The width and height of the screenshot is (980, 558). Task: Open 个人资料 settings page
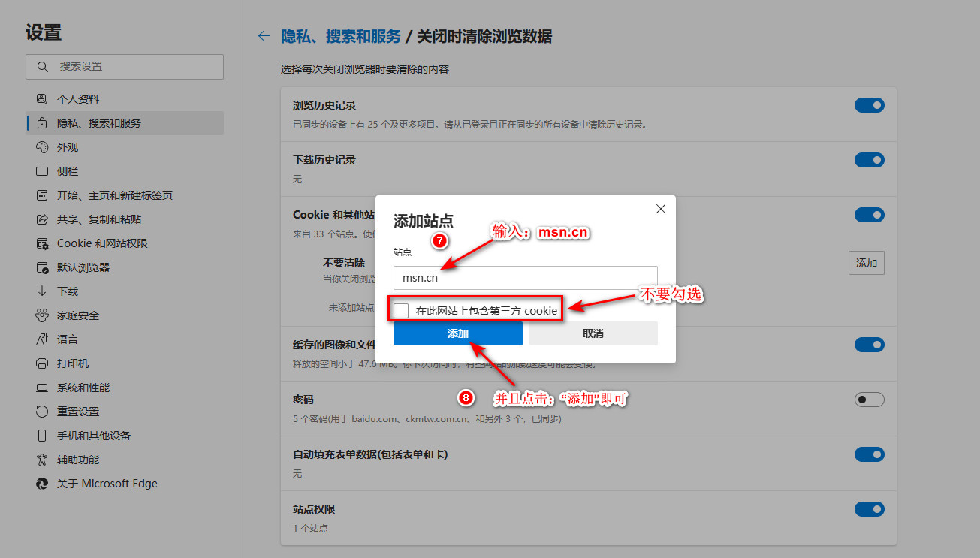coord(78,99)
